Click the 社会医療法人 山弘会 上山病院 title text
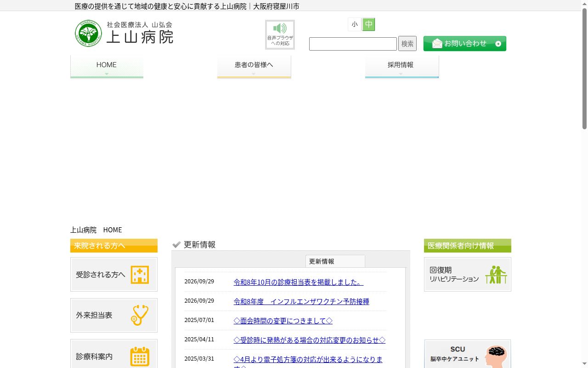The height and width of the screenshot is (368, 588). [140, 33]
